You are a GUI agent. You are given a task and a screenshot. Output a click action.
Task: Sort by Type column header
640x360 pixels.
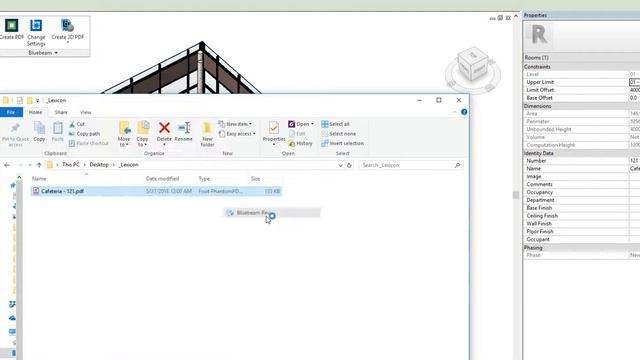click(204, 179)
